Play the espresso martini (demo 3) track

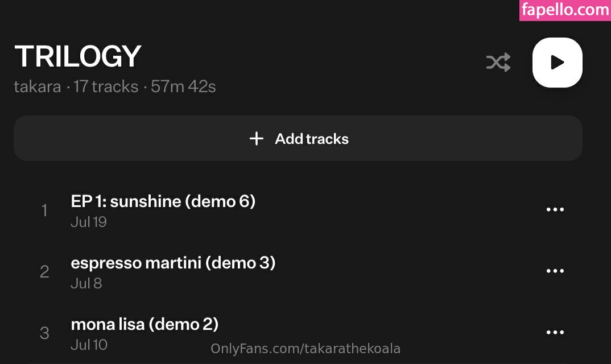tap(173, 263)
